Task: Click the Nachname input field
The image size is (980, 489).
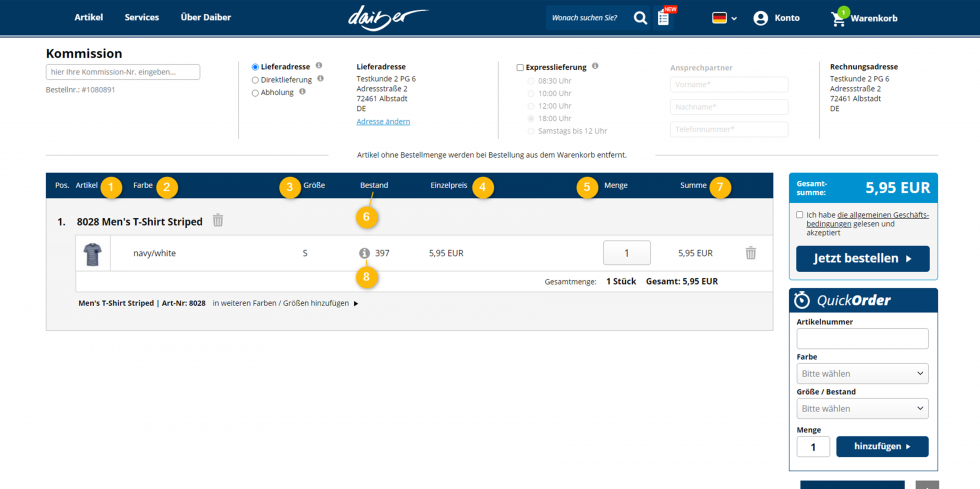Action: tap(729, 107)
